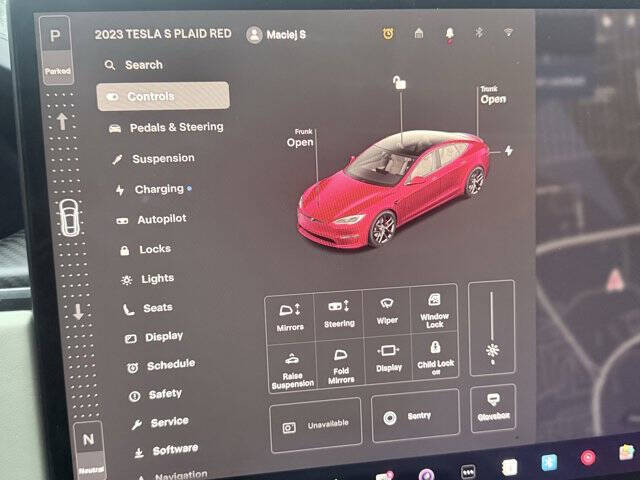Screen dimensions: 640x480
Task: Open the Locks menu
Action: point(145,249)
